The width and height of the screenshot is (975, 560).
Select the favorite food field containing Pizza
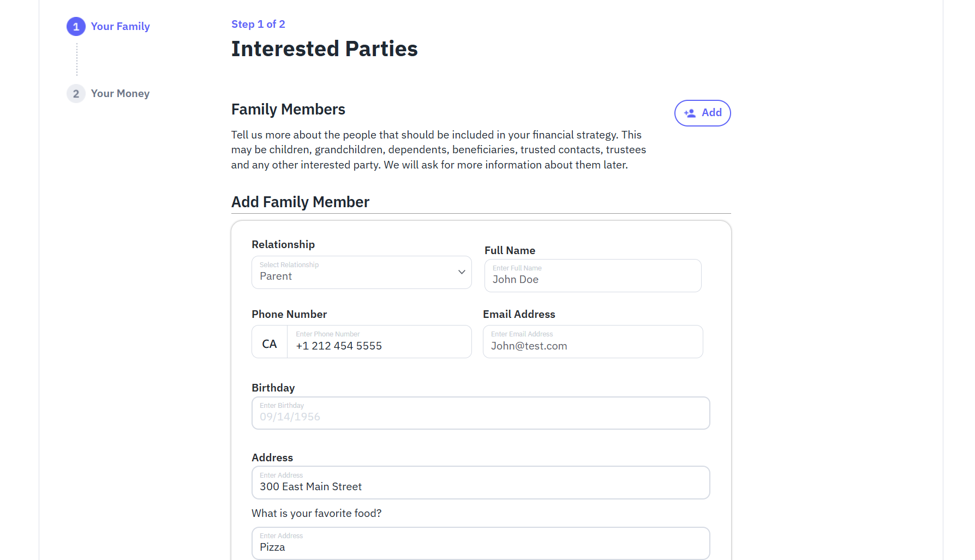coord(480,543)
